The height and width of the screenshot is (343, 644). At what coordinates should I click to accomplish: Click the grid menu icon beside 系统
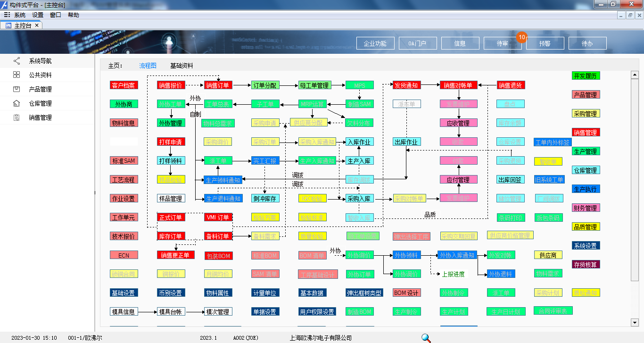[x=7, y=15]
